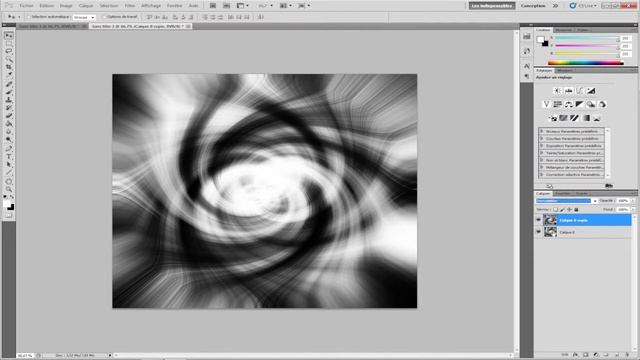Viewport: 640px width, 360px height.
Task: Toggle the Sélection automatique checkbox
Action: pos(29,17)
